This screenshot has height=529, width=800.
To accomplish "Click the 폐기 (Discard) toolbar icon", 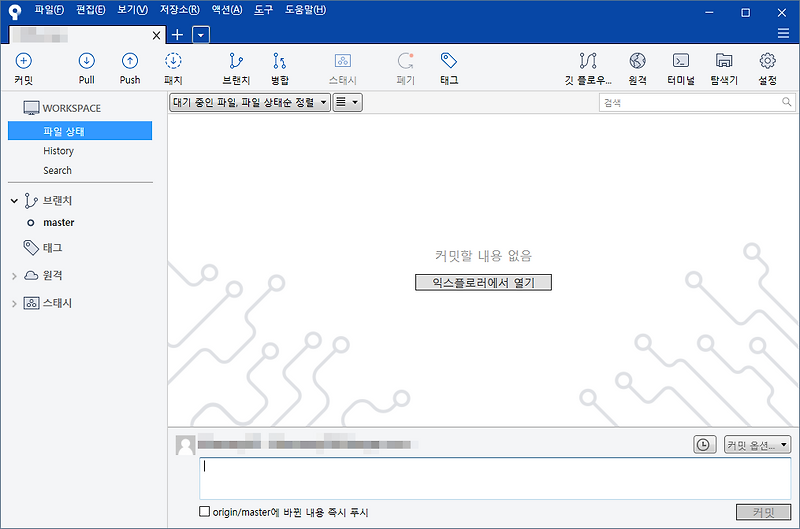I will point(406,61).
